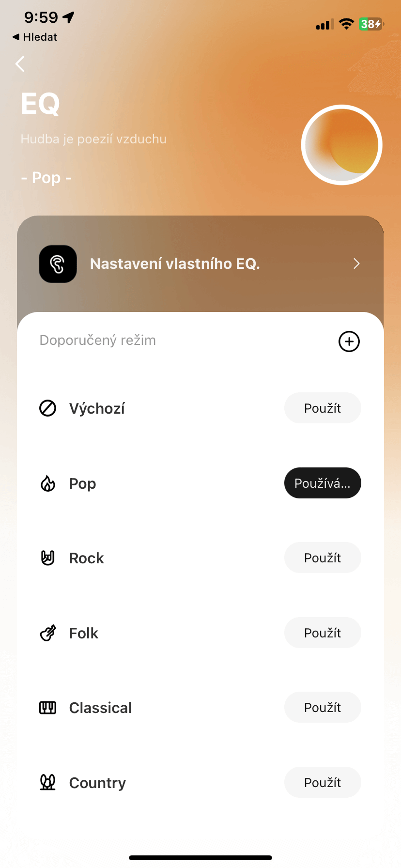Tap the Výchozí default mode icon
The height and width of the screenshot is (868, 401).
(47, 408)
